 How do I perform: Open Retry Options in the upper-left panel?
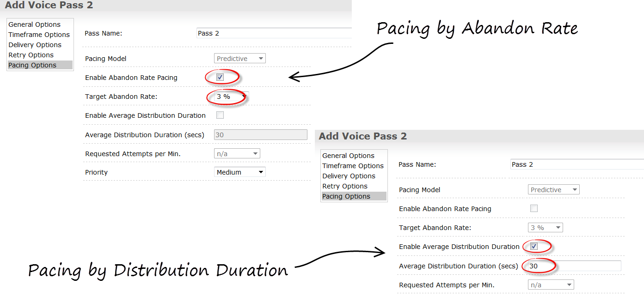coord(31,55)
